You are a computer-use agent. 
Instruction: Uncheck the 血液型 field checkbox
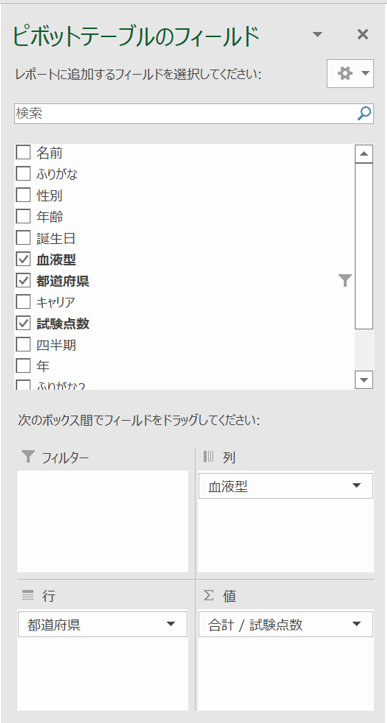coord(23,260)
